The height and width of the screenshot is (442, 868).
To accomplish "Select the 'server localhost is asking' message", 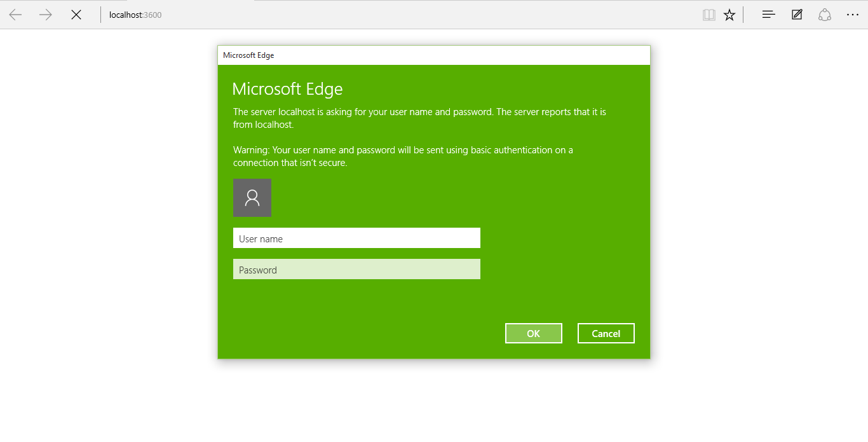I will click(419, 118).
